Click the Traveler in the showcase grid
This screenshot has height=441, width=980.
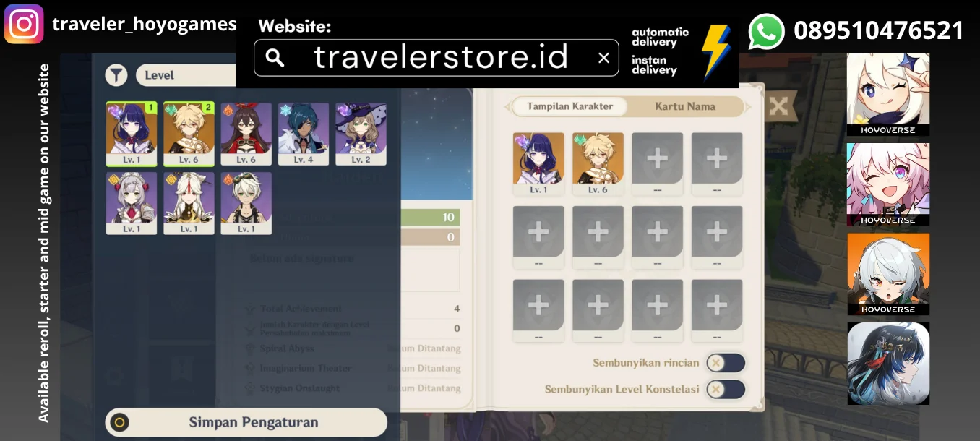click(x=598, y=164)
